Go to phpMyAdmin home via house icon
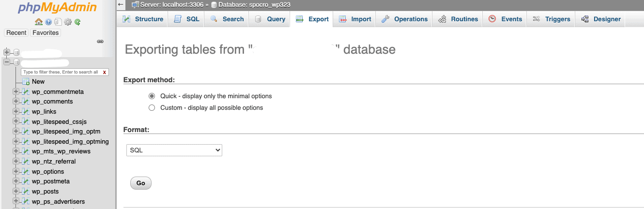 (x=39, y=22)
